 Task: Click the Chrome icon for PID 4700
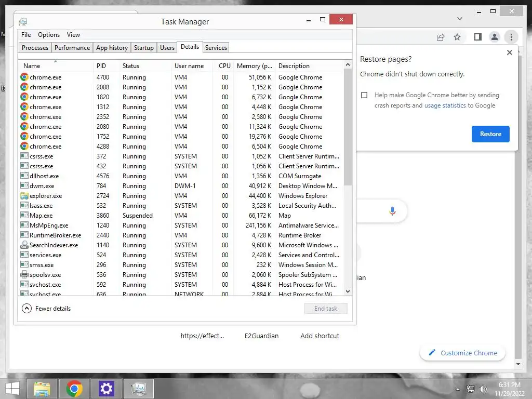click(x=24, y=77)
